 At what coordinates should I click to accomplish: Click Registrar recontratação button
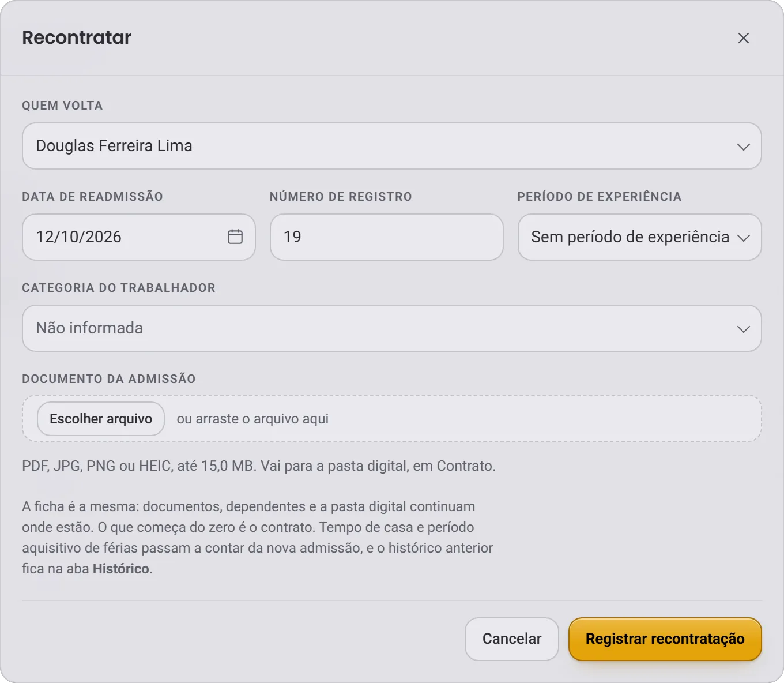(665, 639)
